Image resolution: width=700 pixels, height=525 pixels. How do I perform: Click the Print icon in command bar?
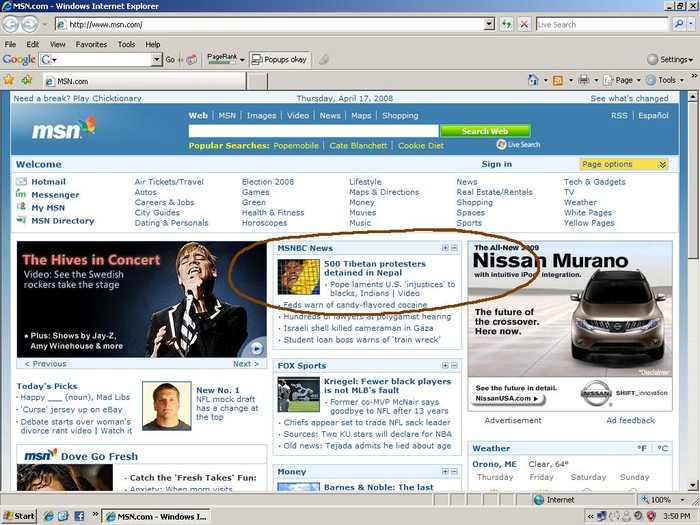[584, 80]
